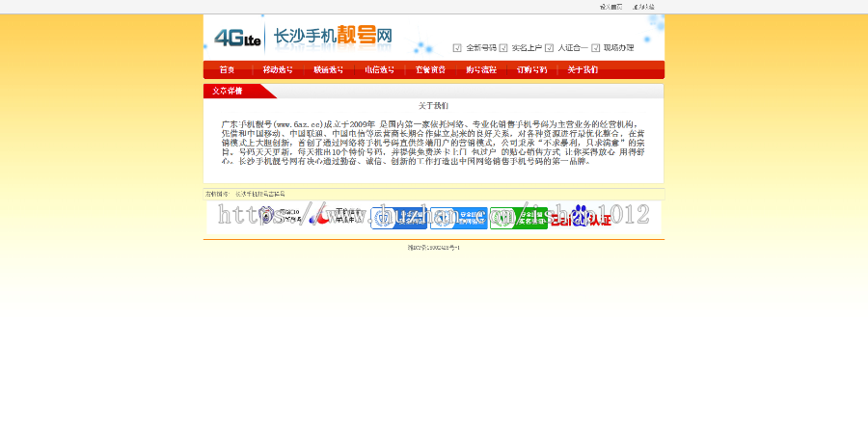Click the 关于我们 article heading
Image resolution: width=868 pixels, height=425 pixels.
(433, 105)
